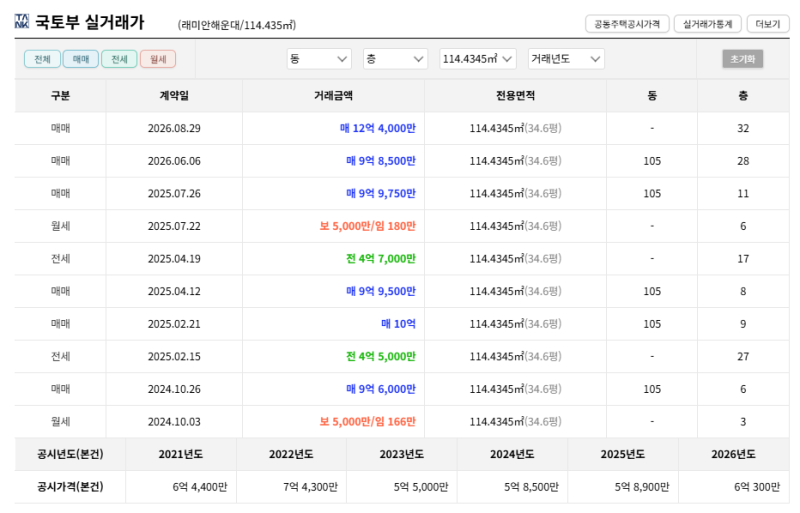The image size is (800, 513).
Task: Click the 2021년도 header cell
Action: 181,454
